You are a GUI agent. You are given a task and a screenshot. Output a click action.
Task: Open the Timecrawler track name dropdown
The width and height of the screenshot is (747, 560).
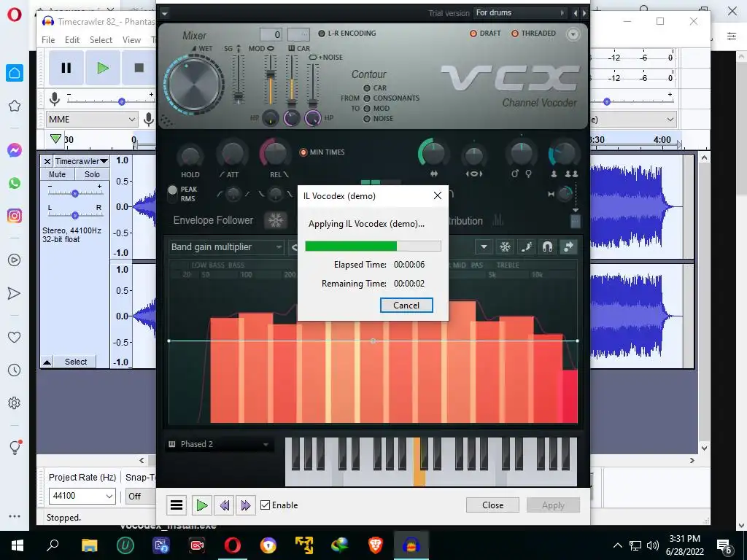tap(81, 161)
